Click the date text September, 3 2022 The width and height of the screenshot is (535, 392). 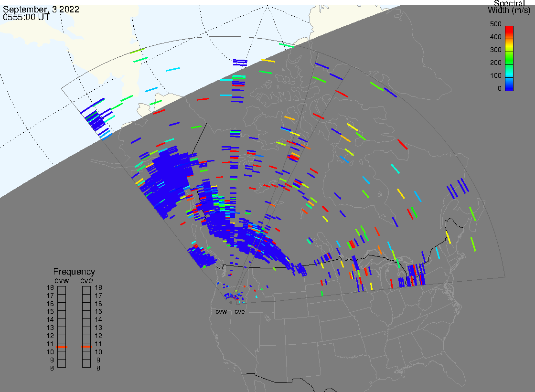(x=41, y=9)
